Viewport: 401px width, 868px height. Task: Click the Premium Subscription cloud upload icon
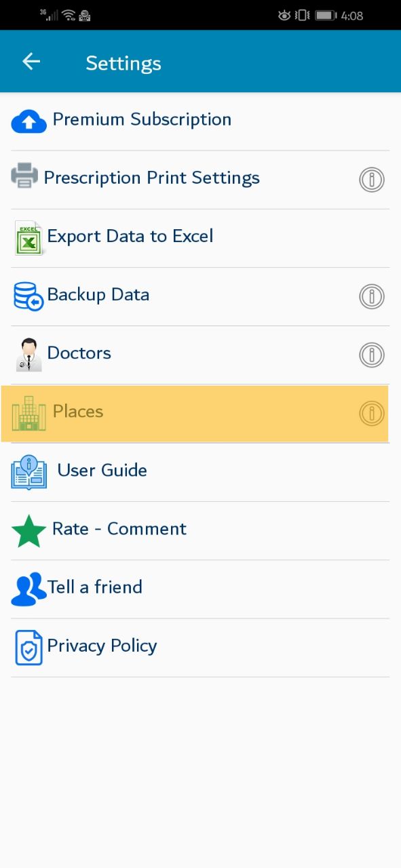click(x=29, y=121)
